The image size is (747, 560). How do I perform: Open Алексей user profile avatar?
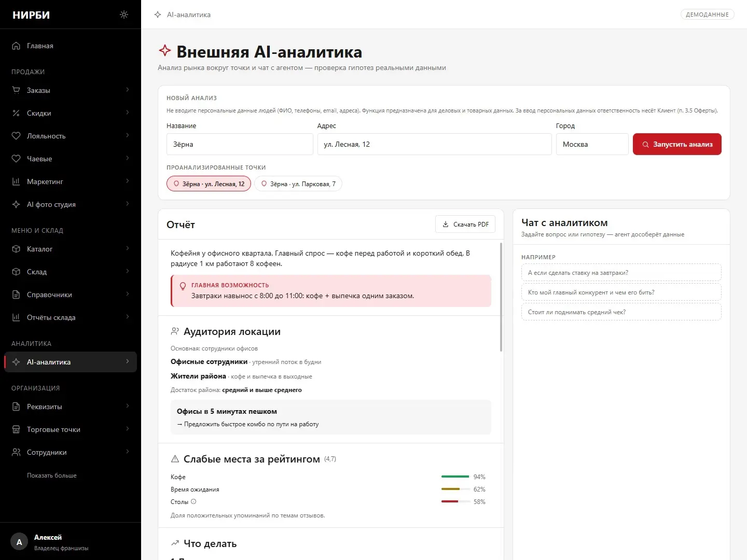point(19,542)
